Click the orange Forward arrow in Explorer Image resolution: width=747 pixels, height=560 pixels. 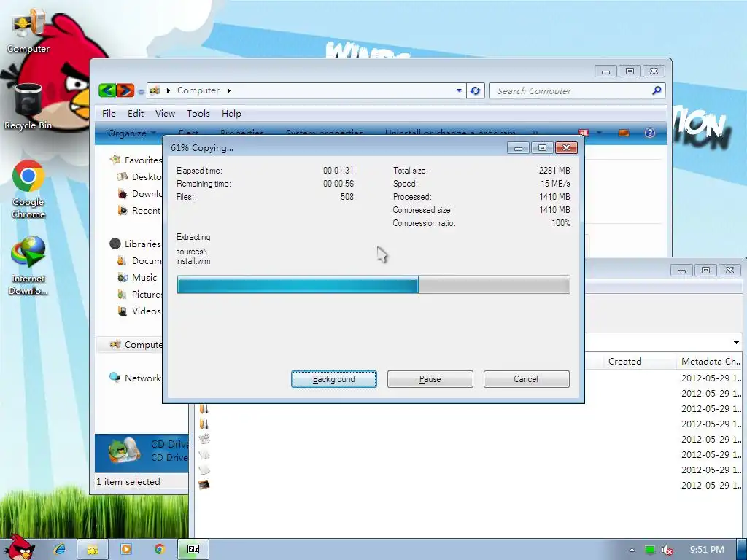[125, 90]
